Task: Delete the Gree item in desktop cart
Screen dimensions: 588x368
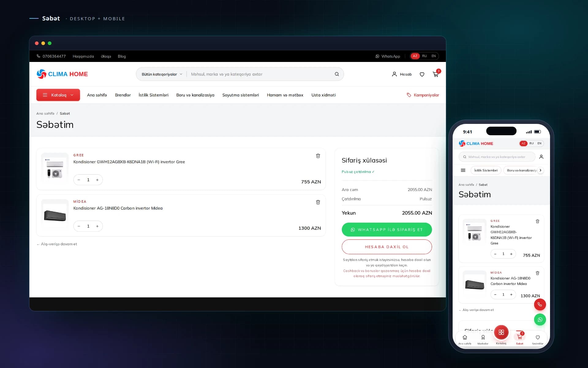Action: [318, 156]
